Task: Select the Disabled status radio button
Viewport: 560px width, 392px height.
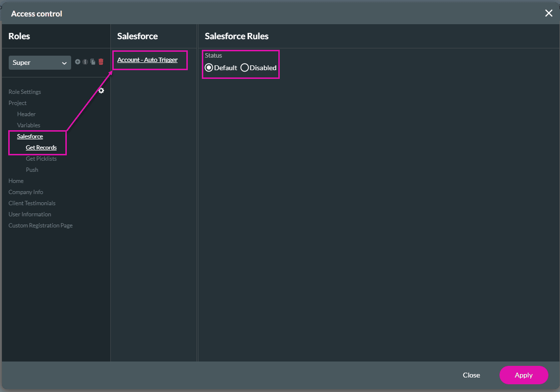Action: 244,67
